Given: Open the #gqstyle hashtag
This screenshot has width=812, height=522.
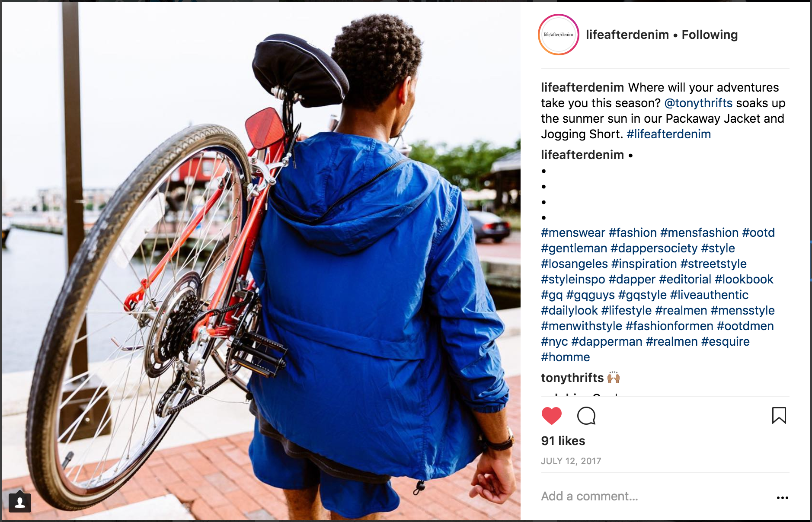Looking at the screenshot, I should [x=643, y=295].
